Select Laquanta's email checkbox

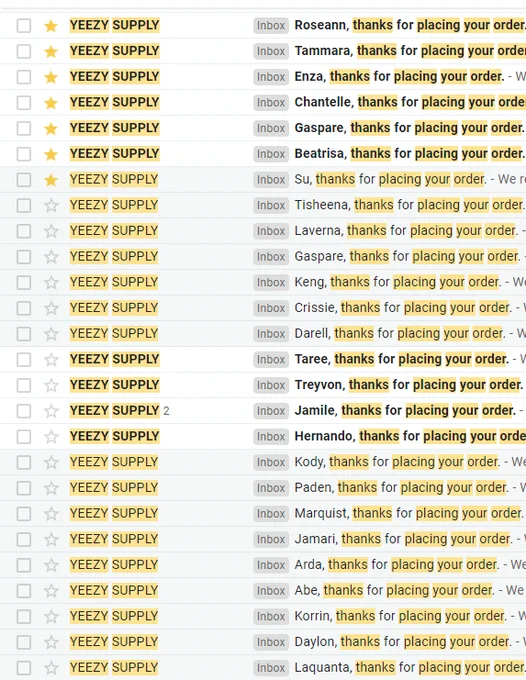coord(24,668)
